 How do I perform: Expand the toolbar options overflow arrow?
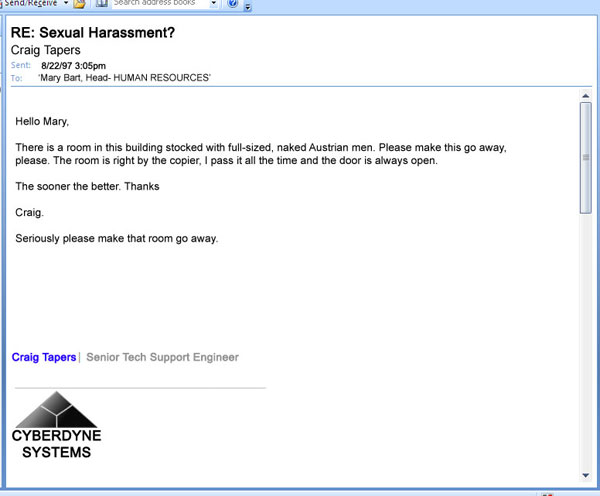[247, 7]
